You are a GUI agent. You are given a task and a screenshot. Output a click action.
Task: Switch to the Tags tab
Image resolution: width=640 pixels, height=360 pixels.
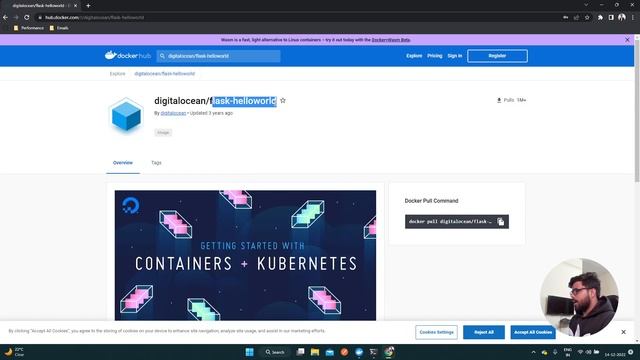156,162
